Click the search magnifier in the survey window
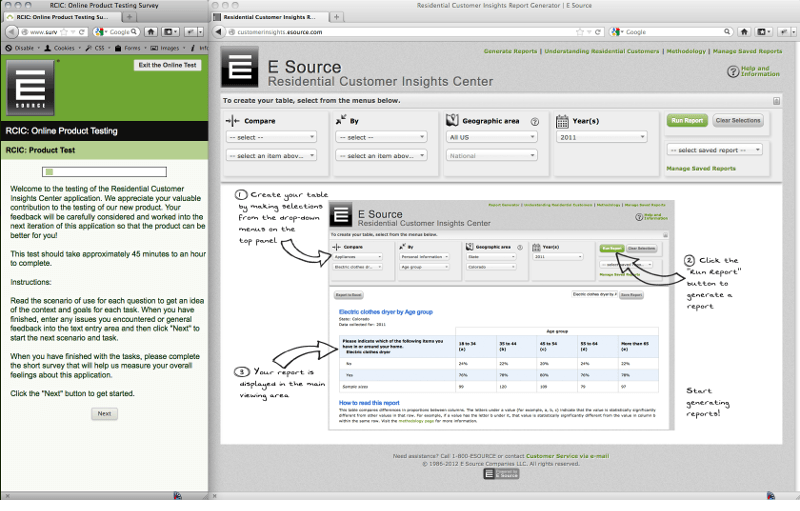Screen dimensions: 800x511 (134, 32)
